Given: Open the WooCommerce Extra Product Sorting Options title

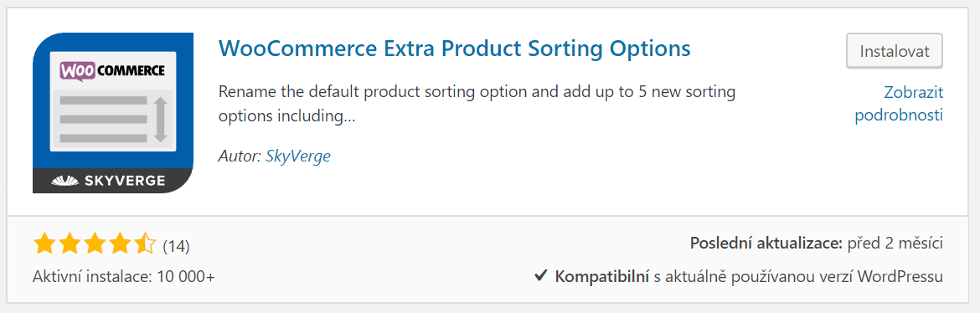Looking at the screenshot, I should [454, 48].
